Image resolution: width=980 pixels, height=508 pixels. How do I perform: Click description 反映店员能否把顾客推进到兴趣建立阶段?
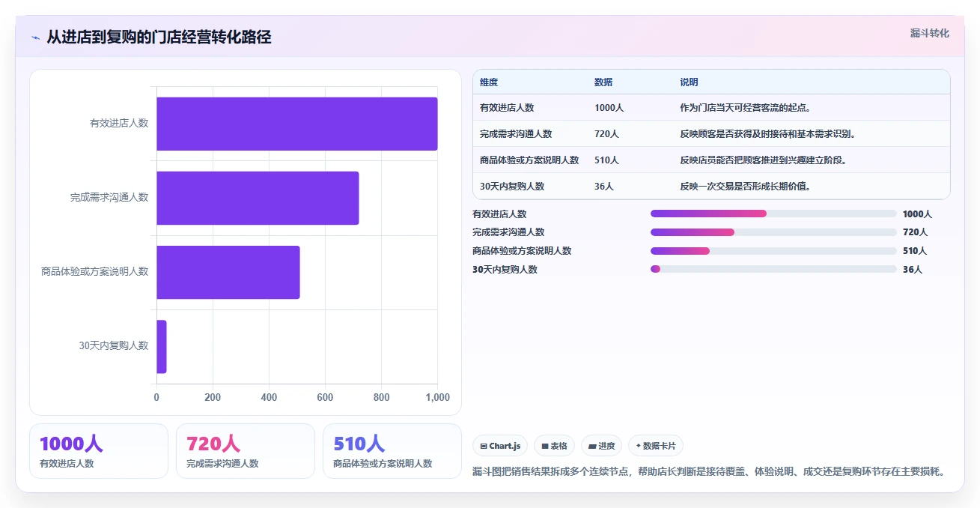[763, 160]
